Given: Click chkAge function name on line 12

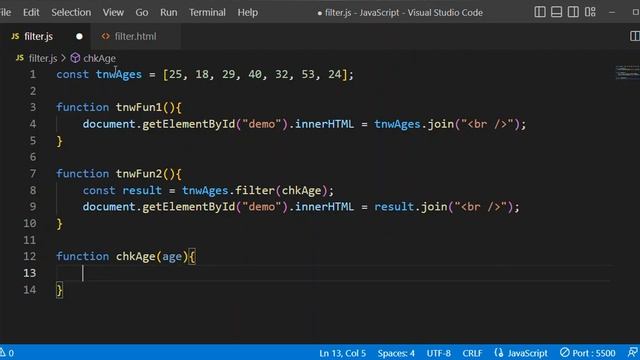Looking at the screenshot, I should point(136,256).
